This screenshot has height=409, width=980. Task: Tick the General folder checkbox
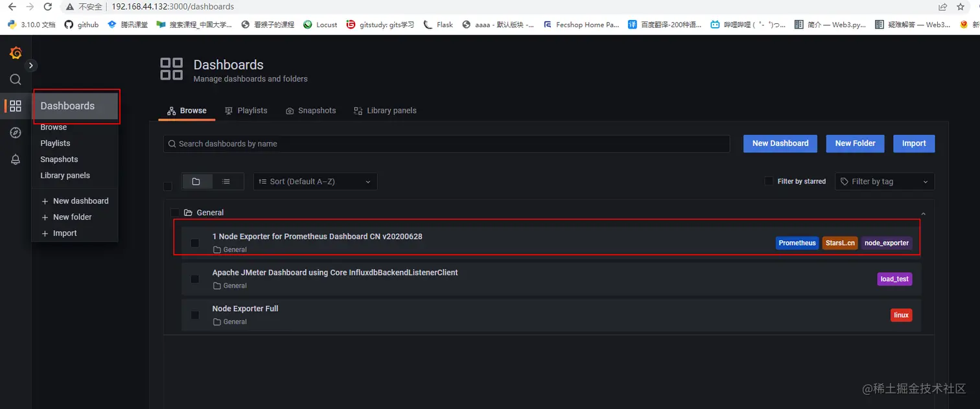click(x=174, y=213)
